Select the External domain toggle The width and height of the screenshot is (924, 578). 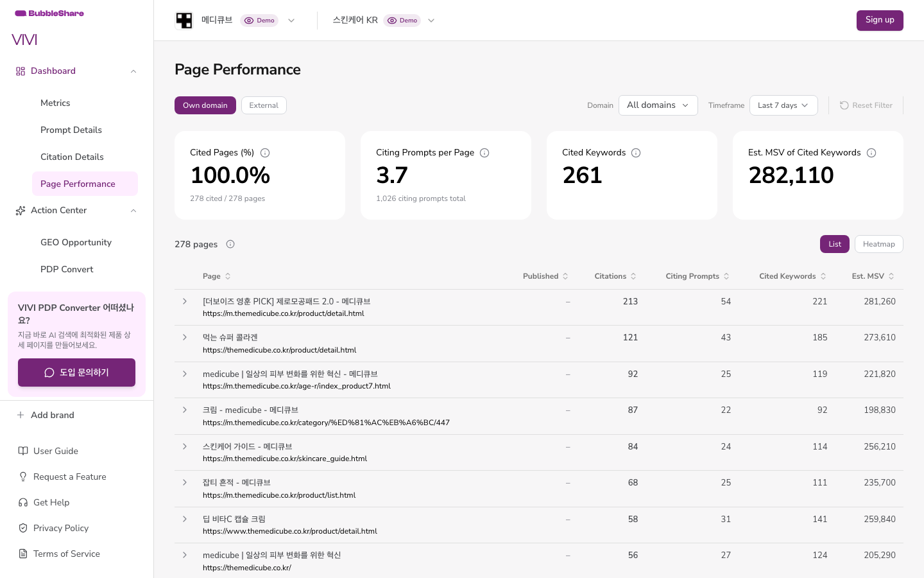click(264, 105)
